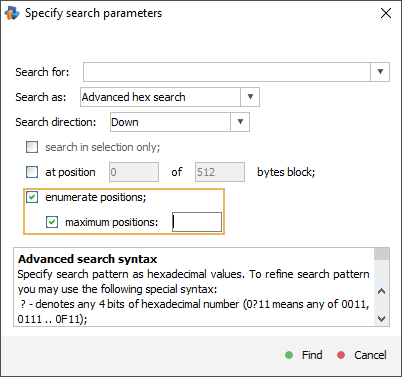Expand the Search as dropdown arrow
The width and height of the screenshot is (402, 377).
[250, 97]
